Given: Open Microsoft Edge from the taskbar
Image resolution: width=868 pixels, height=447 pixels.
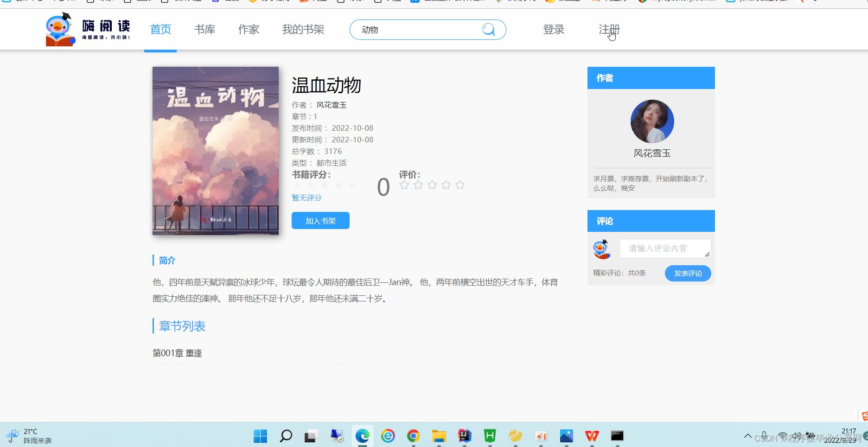Looking at the screenshot, I should (x=362, y=436).
